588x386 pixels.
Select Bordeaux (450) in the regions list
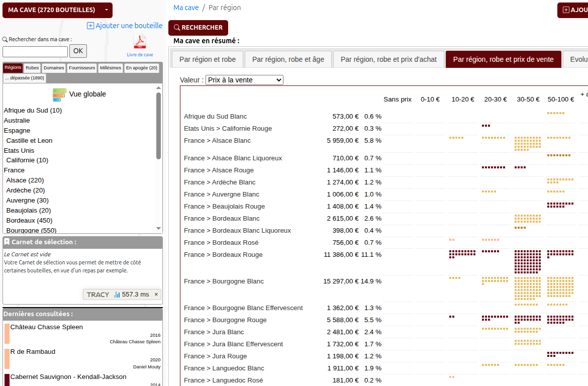coord(29,221)
